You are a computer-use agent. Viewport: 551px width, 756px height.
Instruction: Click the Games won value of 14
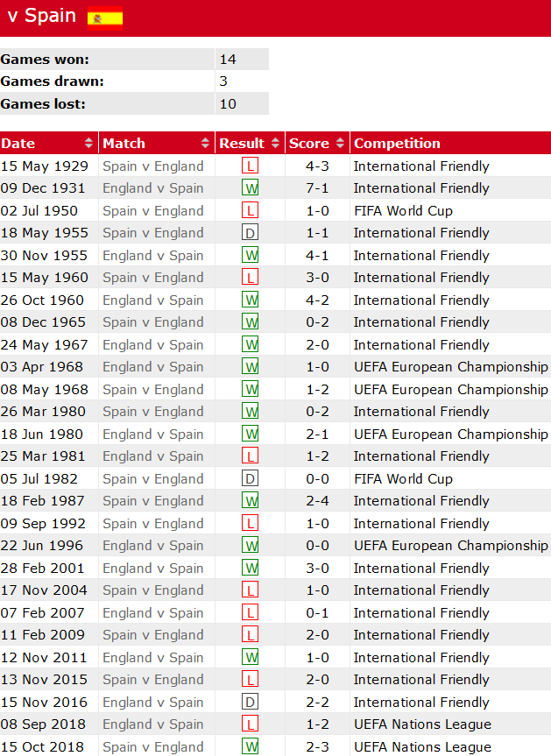pos(228,60)
